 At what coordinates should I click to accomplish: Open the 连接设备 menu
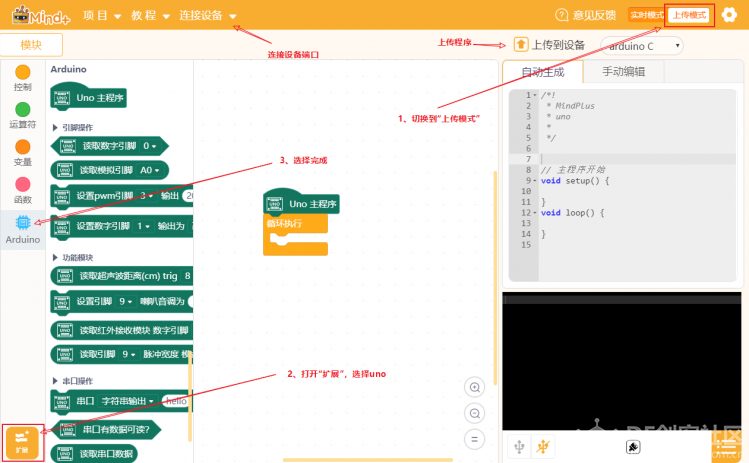pyautogui.click(x=207, y=16)
